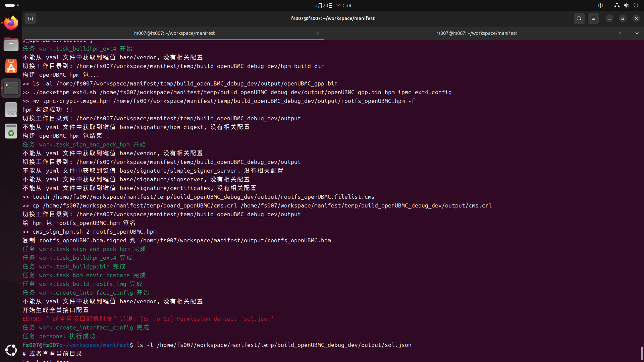Minimize the terminal window
The height and width of the screenshot is (362, 644).
(x=609, y=18)
